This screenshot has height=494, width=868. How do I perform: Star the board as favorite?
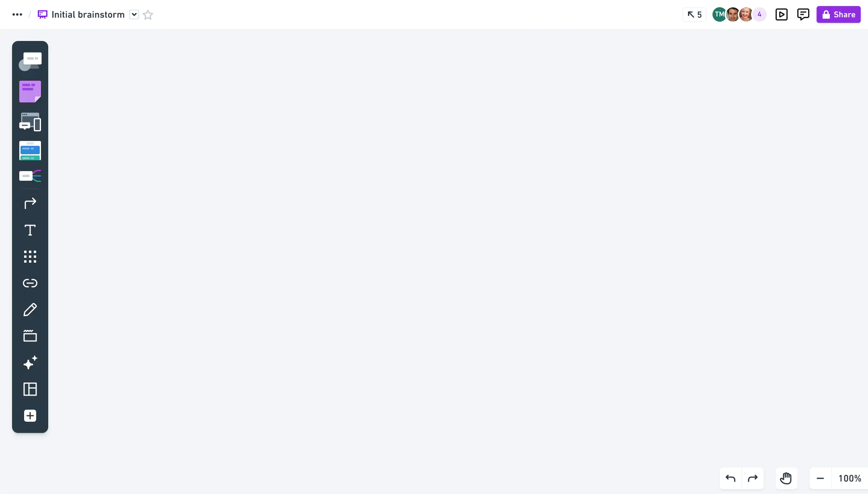click(148, 14)
